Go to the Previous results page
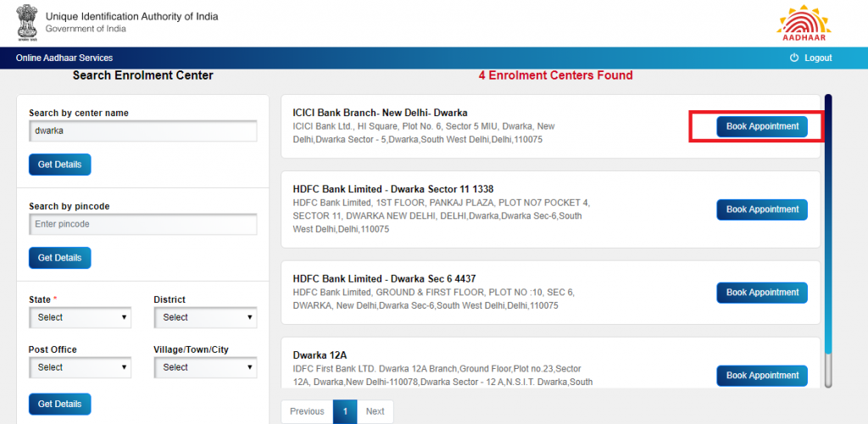Viewport: 868px width, 424px height. (x=307, y=411)
